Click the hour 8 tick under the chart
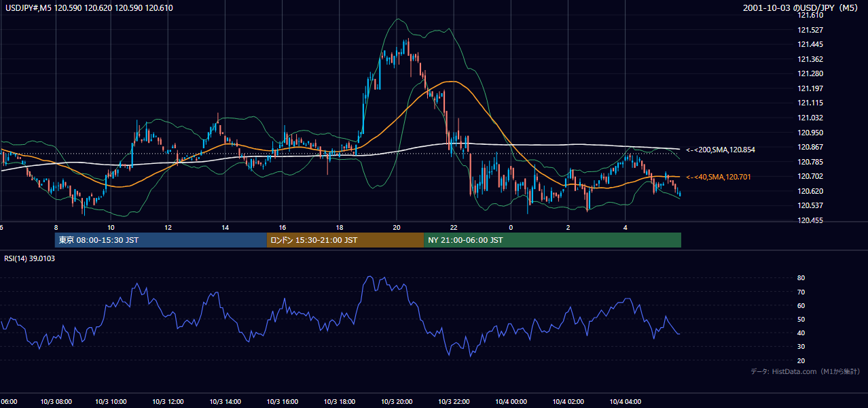868x408 pixels. point(56,227)
